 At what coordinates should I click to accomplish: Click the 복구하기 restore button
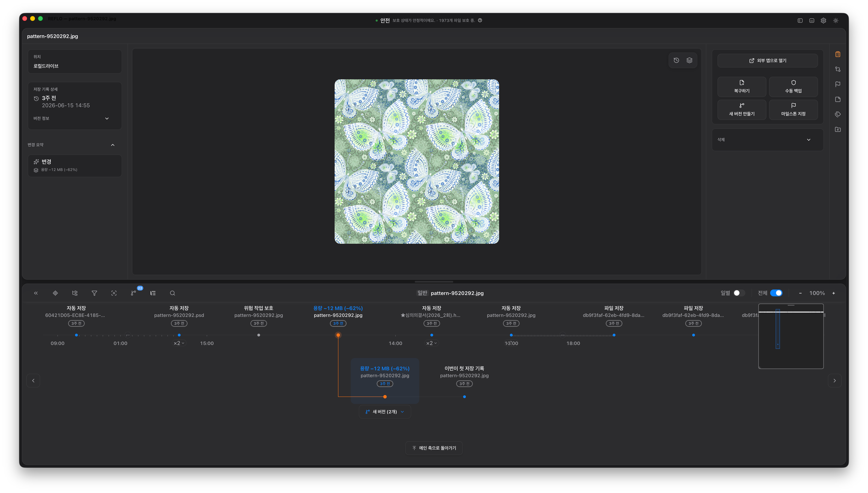click(741, 87)
